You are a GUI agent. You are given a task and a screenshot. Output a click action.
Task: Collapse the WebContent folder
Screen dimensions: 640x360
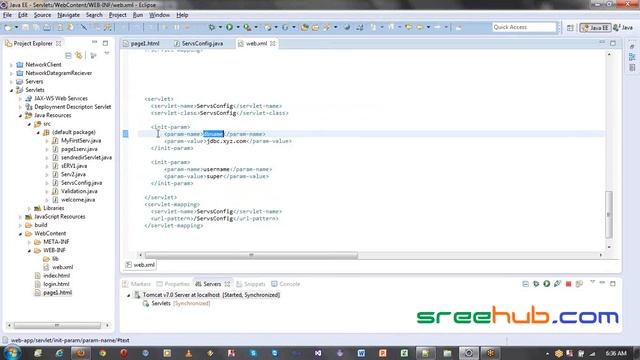coord(20,233)
